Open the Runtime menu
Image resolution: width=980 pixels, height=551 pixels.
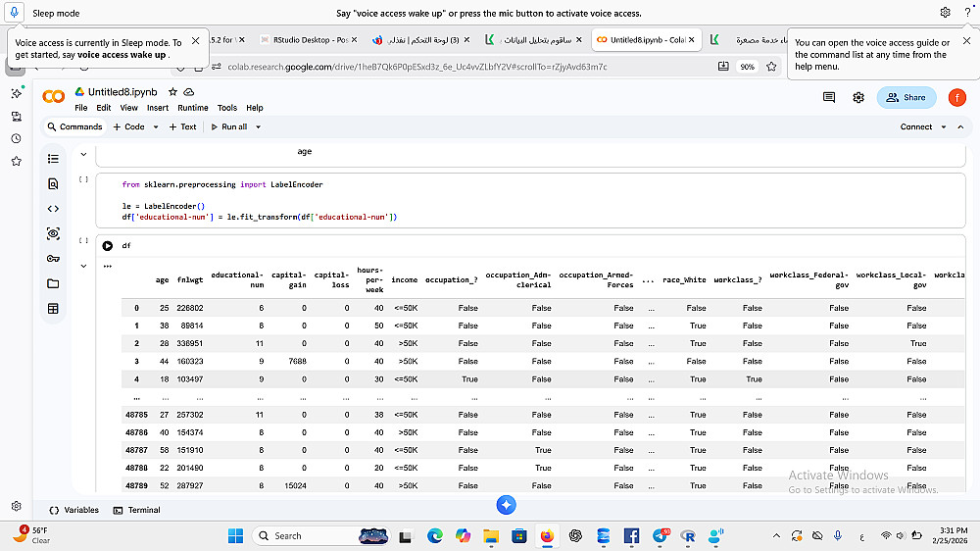(x=193, y=108)
